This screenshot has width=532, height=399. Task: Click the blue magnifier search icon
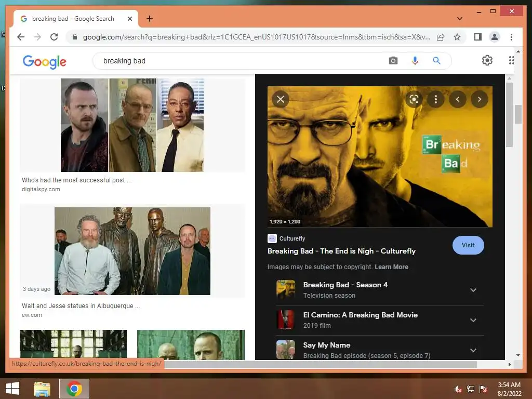click(x=436, y=61)
